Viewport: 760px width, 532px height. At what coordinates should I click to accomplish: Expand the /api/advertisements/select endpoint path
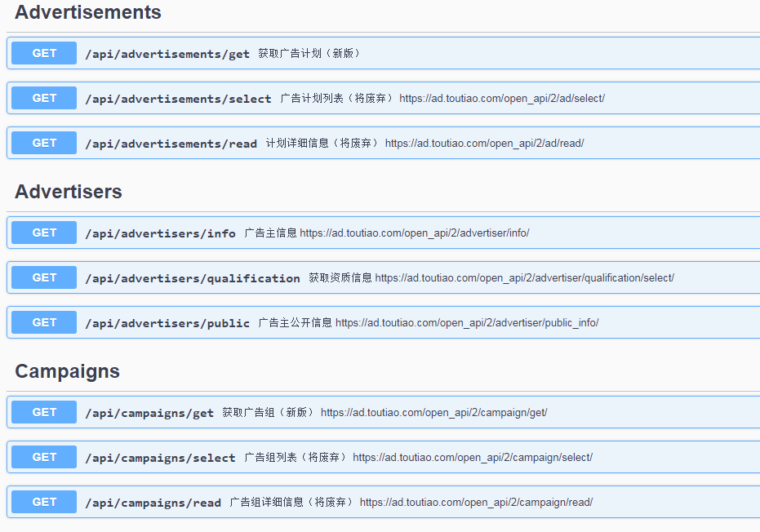178,99
